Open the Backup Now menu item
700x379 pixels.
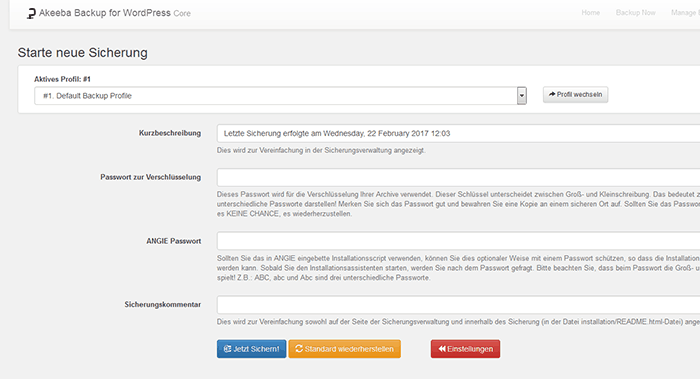635,12
